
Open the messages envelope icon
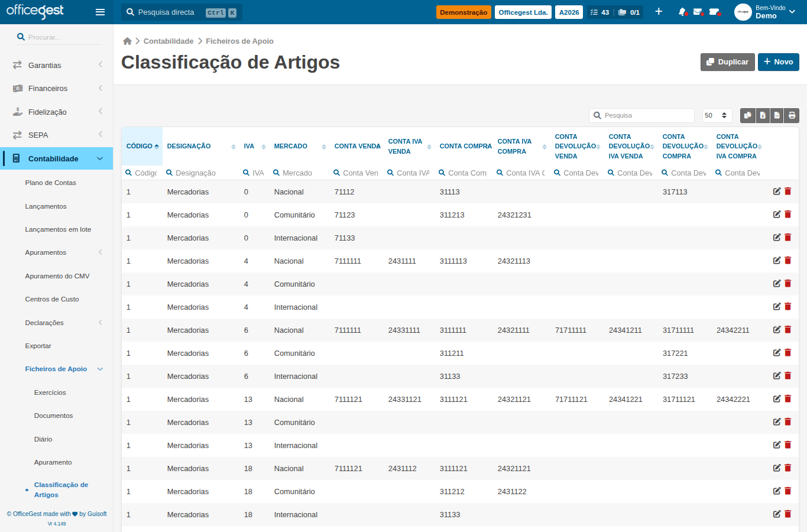698,12
